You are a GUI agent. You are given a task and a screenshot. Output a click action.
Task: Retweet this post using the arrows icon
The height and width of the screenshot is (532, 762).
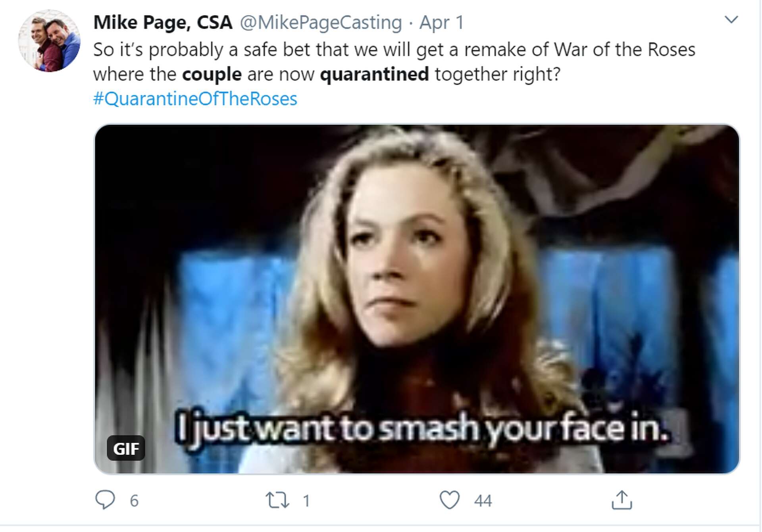coord(277,500)
